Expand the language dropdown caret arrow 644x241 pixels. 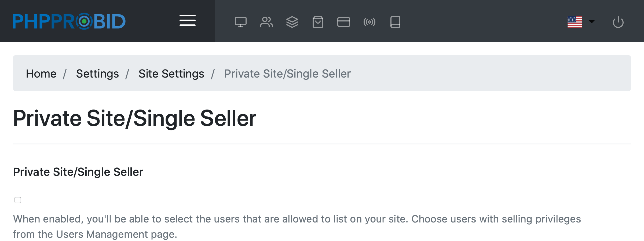point(591,22)
